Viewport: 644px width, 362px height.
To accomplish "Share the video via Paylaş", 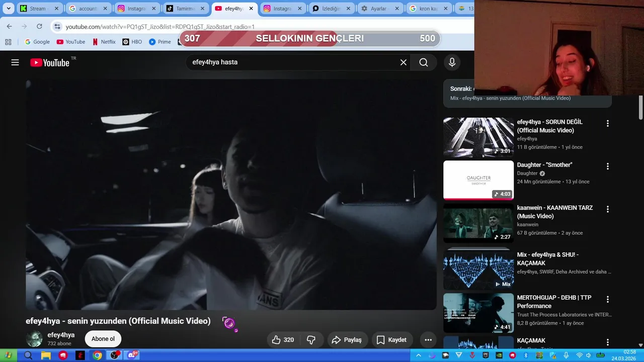I will (347, 340).
